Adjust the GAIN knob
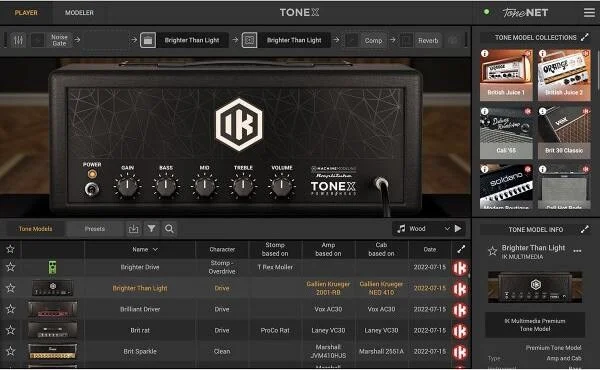The image size is (600, 370). pos(127,186)
